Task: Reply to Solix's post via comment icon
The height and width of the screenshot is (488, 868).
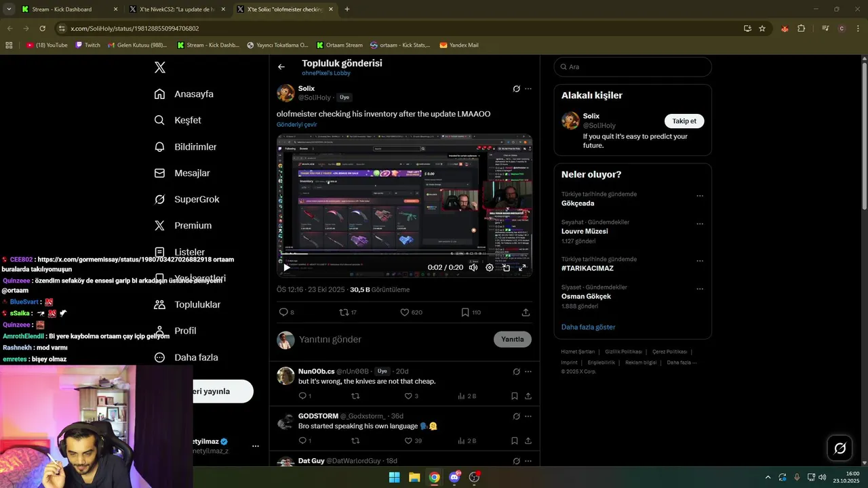Action: [283, 312]
